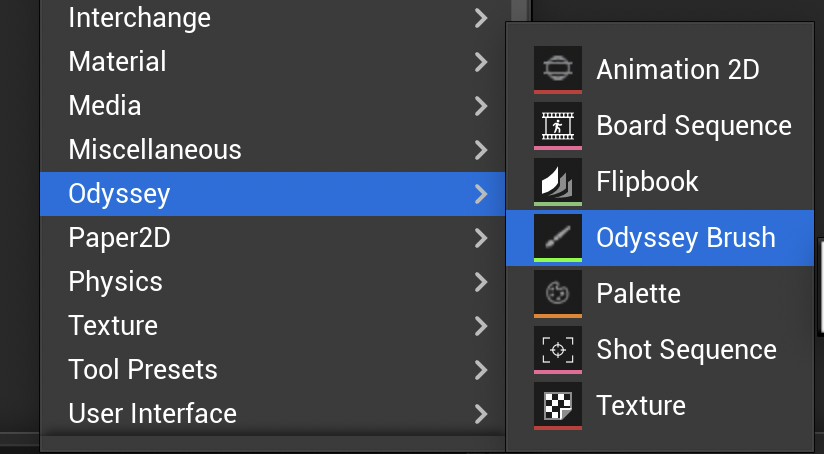Expand the Physics submenu arrow
Screen dimensions: 824x454
[481, 282]
